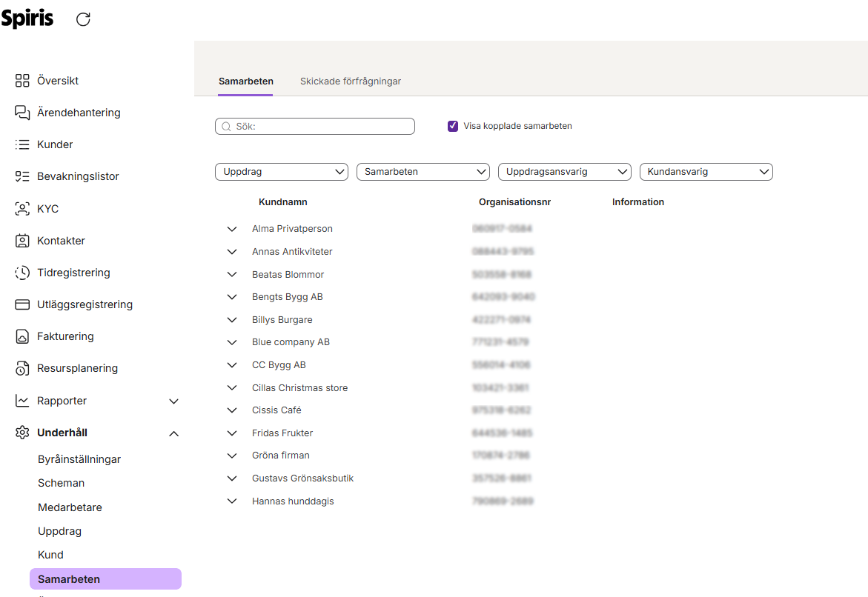
Task: Click the Resursplanering icon in sidebar
Action: pos(22,368)
